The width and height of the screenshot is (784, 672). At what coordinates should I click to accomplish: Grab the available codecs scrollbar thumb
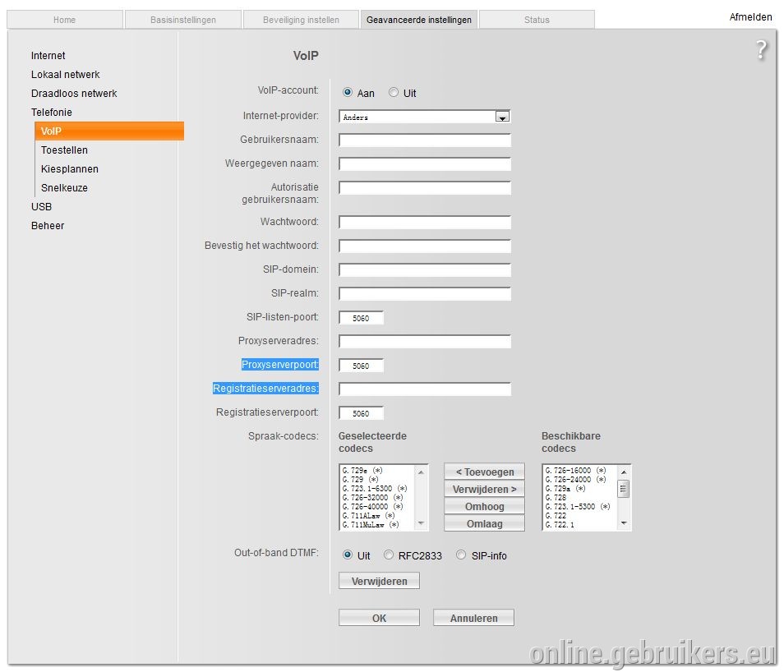coord(624,489)
